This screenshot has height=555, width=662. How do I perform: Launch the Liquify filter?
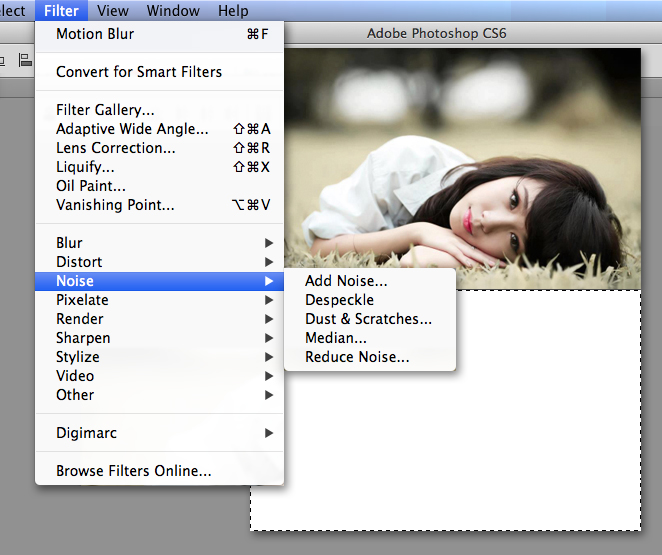[x=85, y=167]
